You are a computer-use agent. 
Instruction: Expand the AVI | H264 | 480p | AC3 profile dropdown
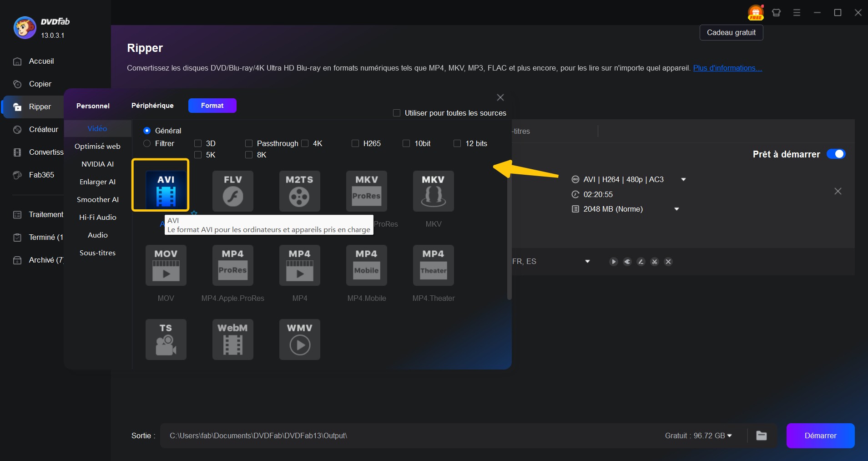pos(683,180)
